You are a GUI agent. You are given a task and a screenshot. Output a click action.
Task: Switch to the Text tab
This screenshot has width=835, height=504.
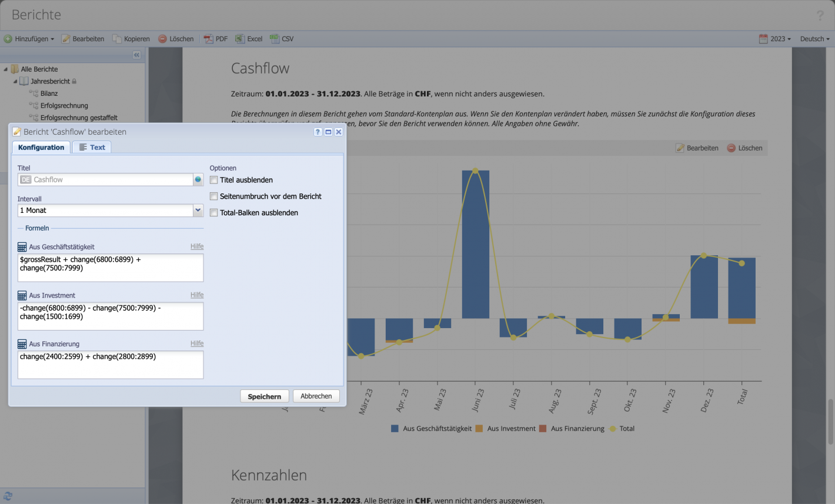(x=92, y=147)
